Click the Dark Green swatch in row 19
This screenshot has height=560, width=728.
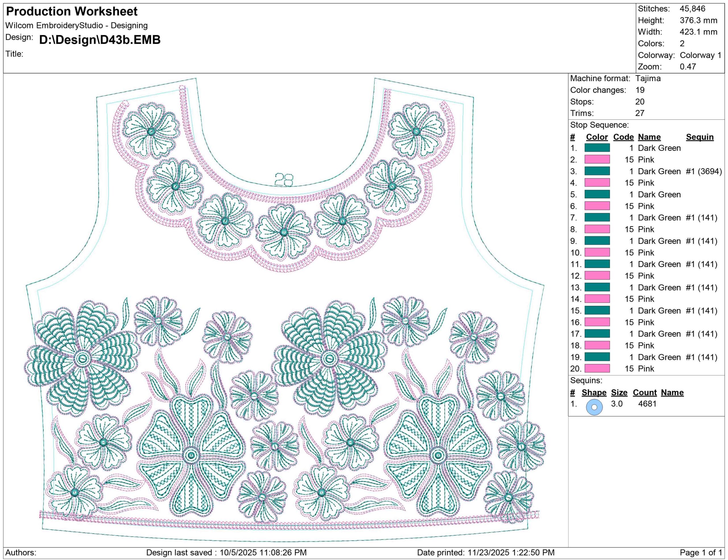[597, 357]
